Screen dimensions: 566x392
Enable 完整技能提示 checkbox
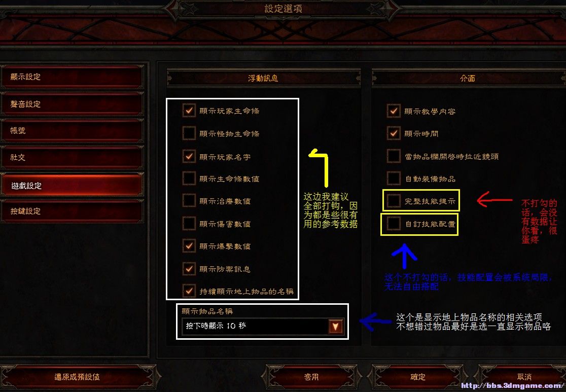point(394,201)
